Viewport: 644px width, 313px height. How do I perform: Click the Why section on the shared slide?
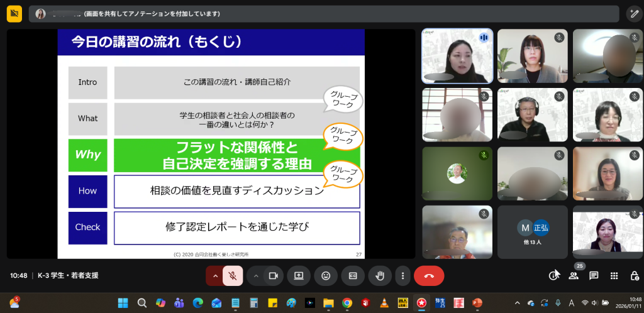coord(88,155)
